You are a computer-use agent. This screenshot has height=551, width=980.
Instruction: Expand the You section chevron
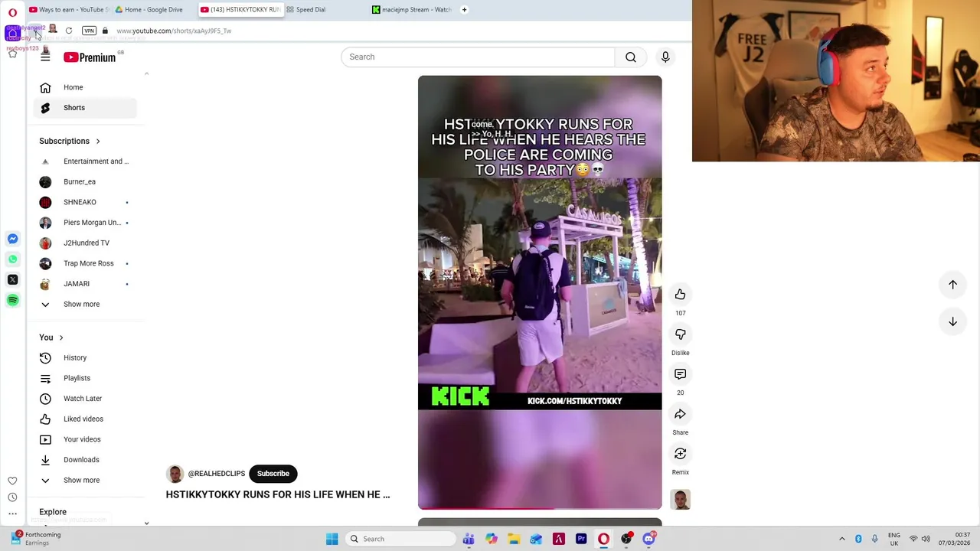[x=61, y=337]
